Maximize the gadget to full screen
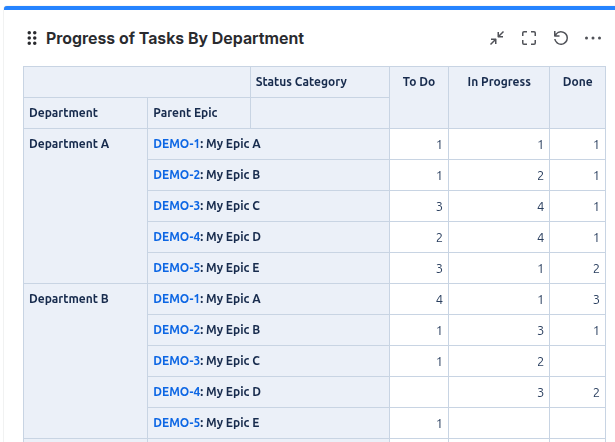The image size is (615, 442). click(529, 39)
